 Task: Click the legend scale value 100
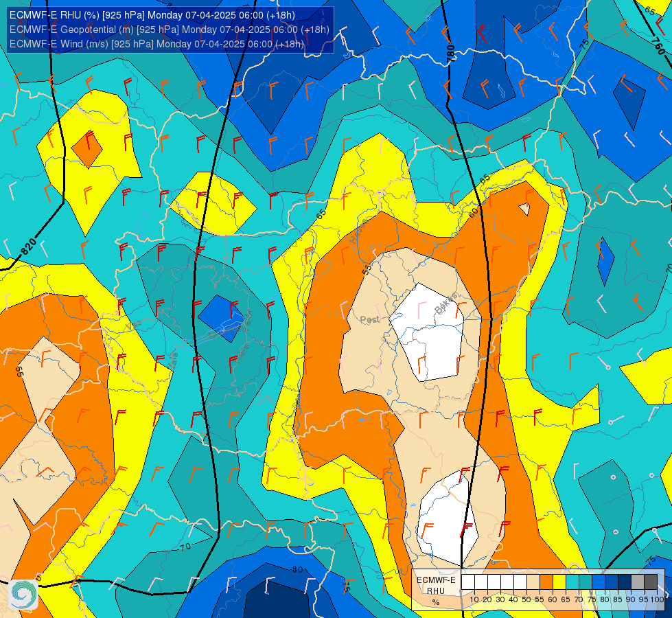tap(657, 599)
